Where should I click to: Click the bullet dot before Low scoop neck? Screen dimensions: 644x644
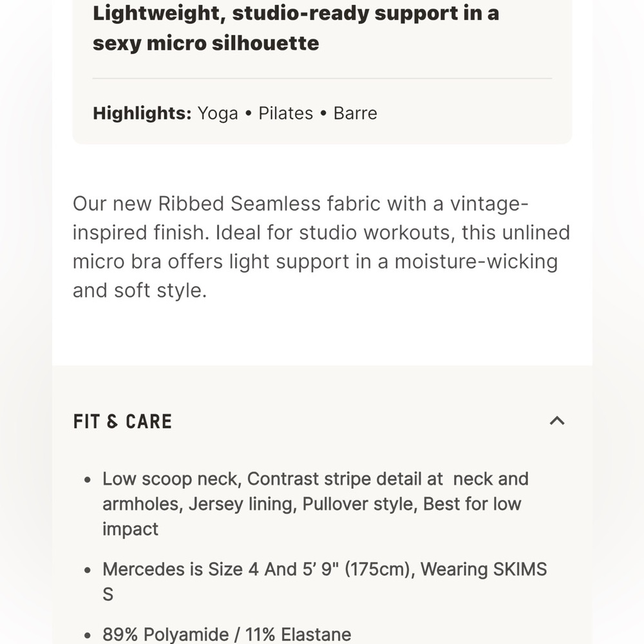(87, 480)
